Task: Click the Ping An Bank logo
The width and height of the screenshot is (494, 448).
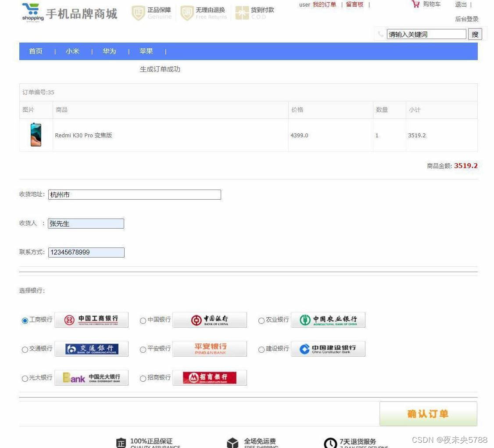Action: tap(210, 349)
